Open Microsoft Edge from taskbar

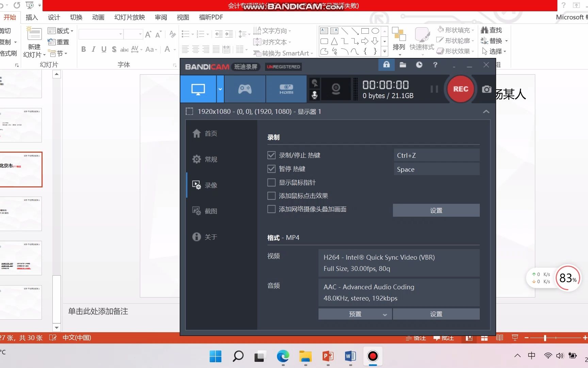283,356
